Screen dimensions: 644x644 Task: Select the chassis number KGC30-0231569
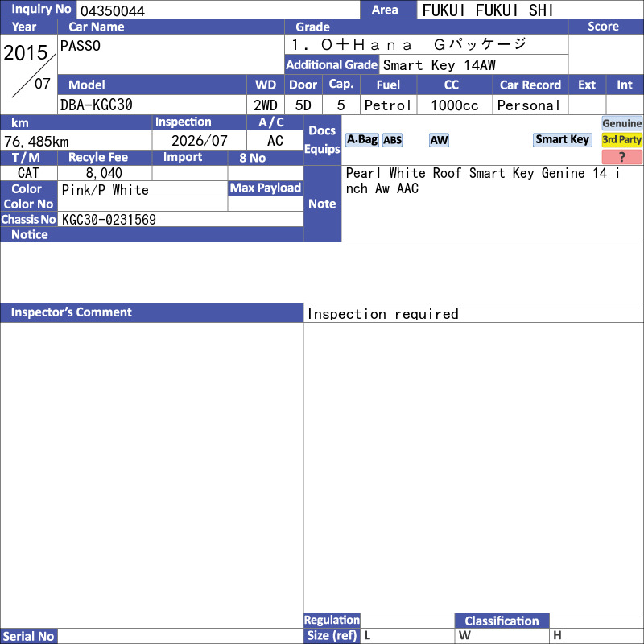point(109,219)
